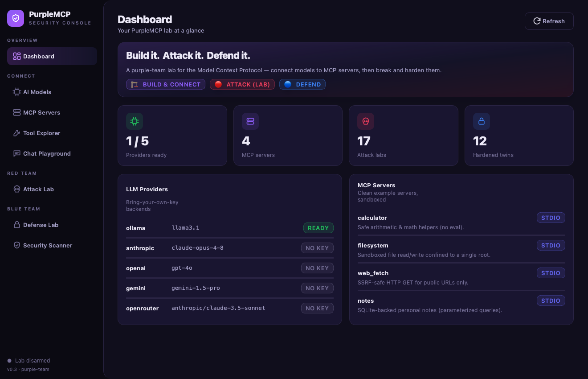Select the '17' attack labs count
Viewport: 588px width, 379px height.
[x=364, y=141]
